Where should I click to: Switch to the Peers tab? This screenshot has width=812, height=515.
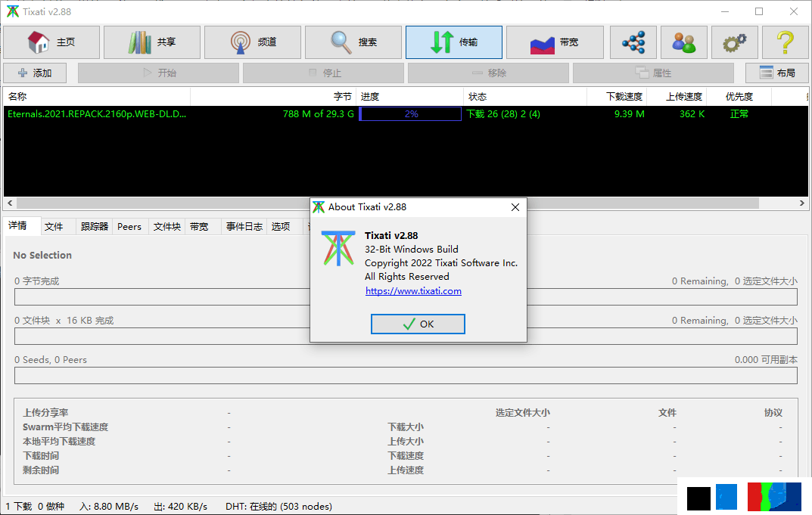(x=129, y=227)
